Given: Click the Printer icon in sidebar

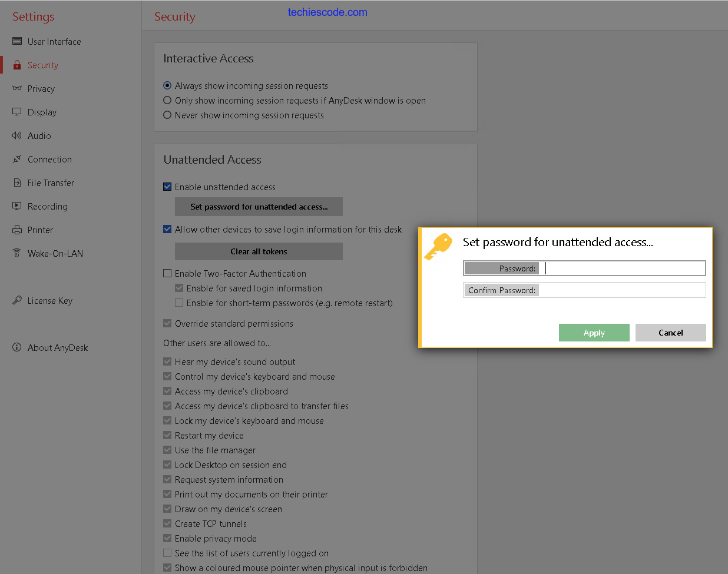Looking at the screenshot, I should (17, 230).
